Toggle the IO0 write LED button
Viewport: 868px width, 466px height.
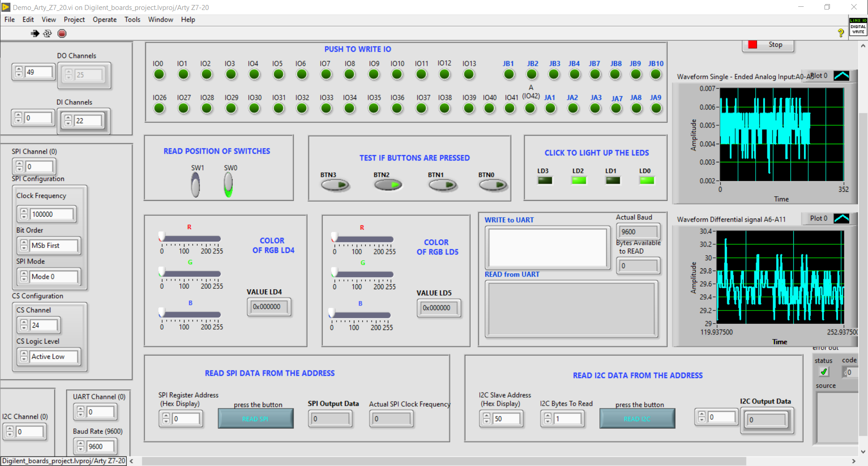(x=159, y=74)
